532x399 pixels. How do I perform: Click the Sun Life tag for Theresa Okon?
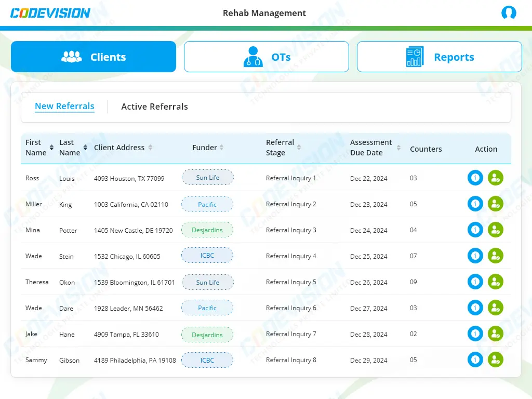[x=208, y=282]
